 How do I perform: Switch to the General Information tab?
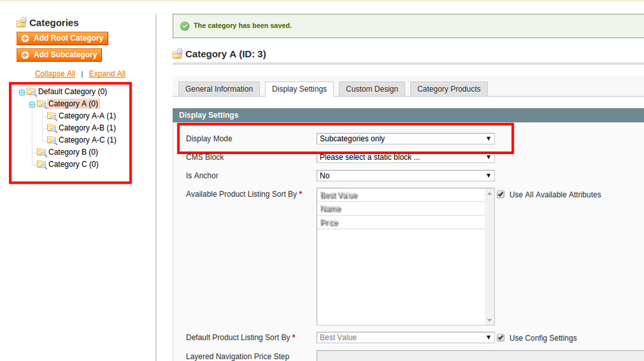[219, 89]
